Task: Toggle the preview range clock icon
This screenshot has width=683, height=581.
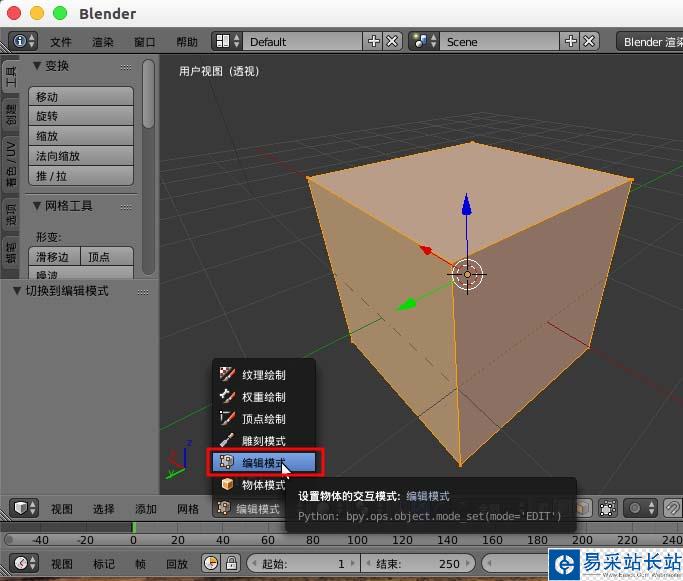Action: pos(211,563)
